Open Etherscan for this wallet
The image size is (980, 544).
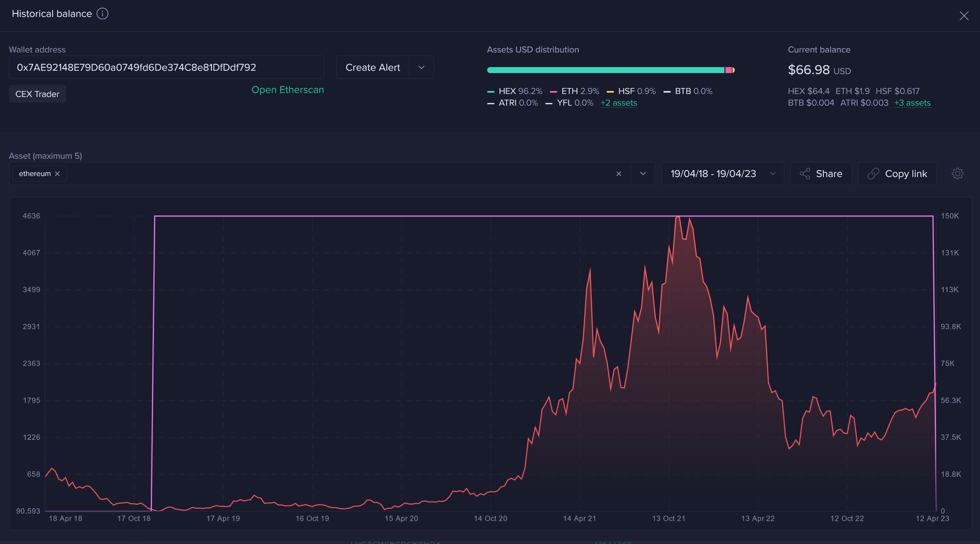pos(288,90)
